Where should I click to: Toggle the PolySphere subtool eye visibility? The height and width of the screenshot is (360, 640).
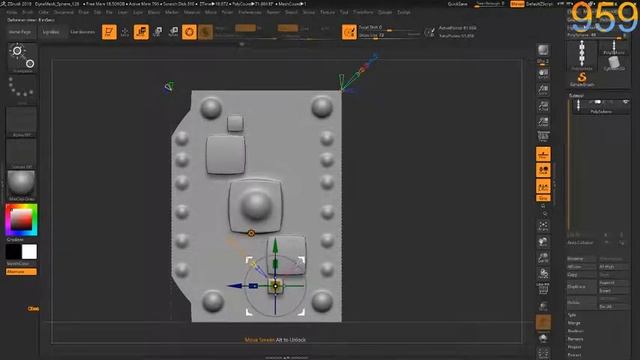pyautogui.click(x=625, y=102)
